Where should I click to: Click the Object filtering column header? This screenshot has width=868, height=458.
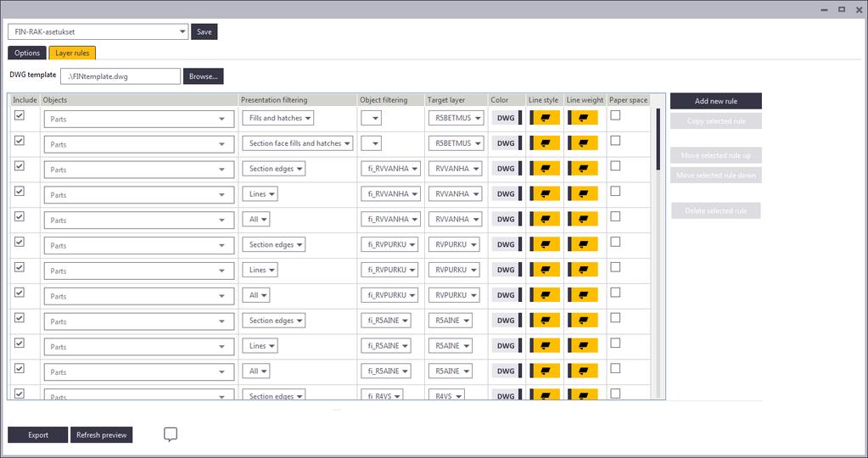pos(391,100)
